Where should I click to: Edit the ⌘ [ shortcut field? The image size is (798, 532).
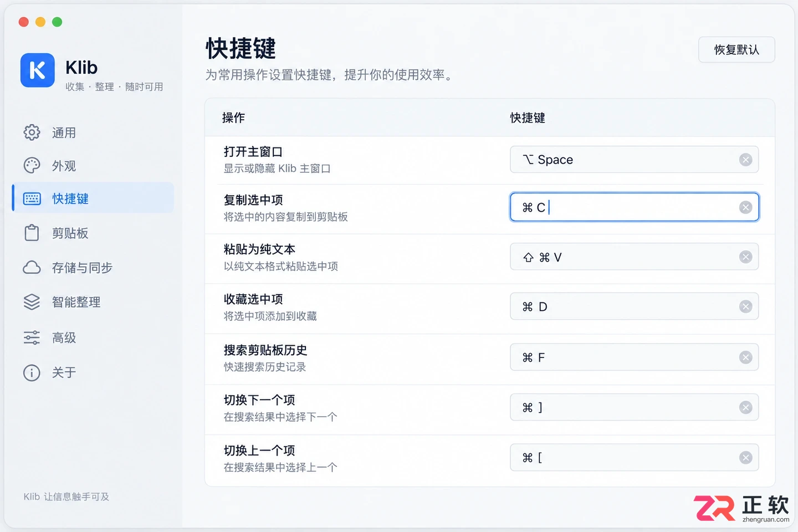634,458
